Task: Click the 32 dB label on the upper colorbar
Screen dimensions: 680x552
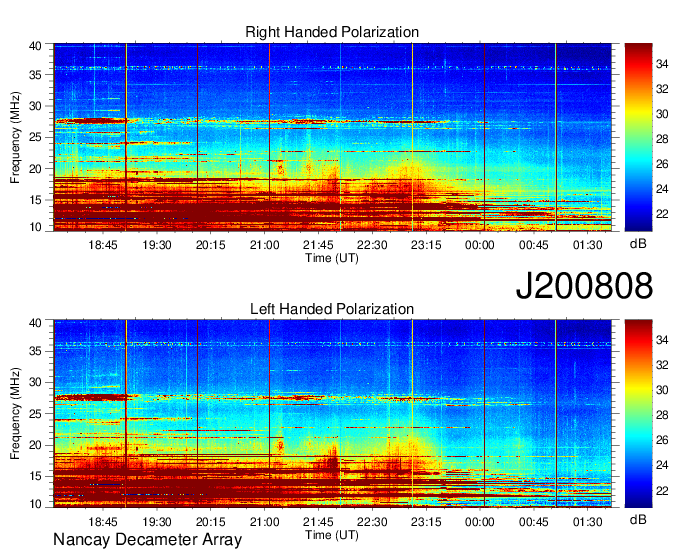Action: pos(662,89)
